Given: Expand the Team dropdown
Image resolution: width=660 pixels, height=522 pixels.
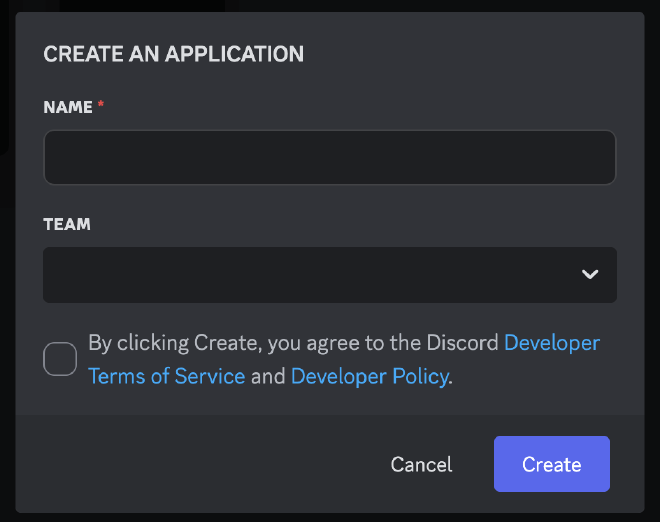Looking at the screenshot, I should tap(329, 275).
